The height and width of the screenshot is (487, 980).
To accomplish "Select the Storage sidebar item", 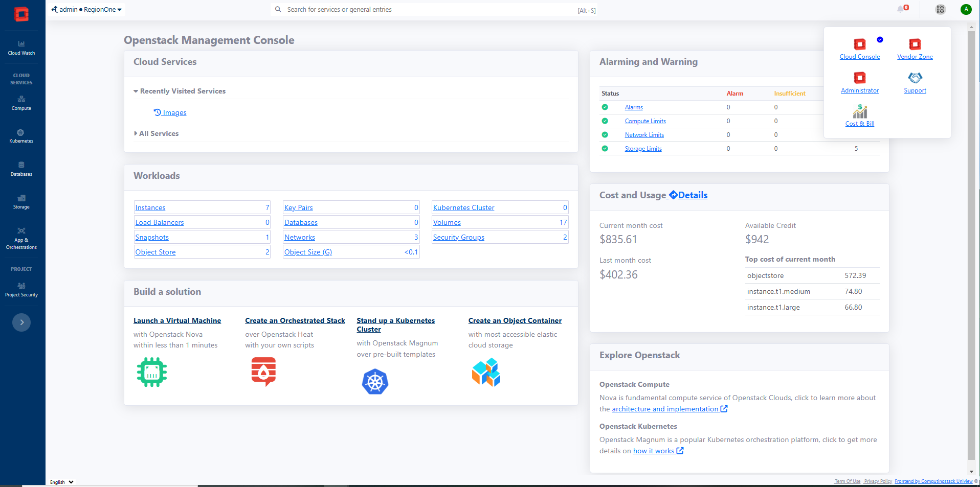I will pyautogui.click(x=21, y=202).
